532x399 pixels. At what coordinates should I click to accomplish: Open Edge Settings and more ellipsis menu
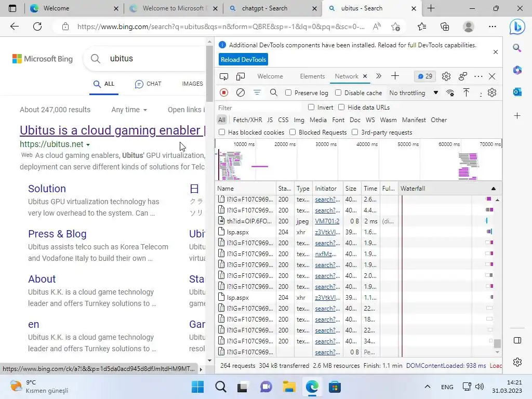coord(493,26)
